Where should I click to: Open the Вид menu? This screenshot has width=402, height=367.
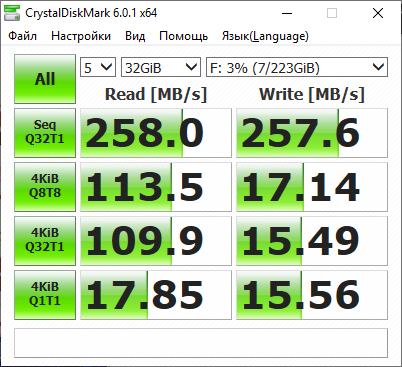tap(135, 36)
